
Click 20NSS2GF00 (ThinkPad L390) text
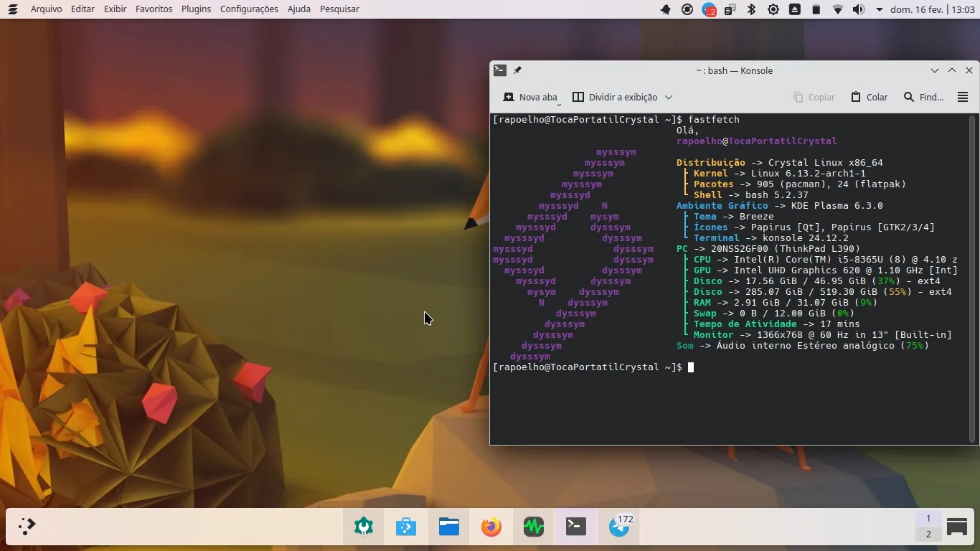coord(786,249)
